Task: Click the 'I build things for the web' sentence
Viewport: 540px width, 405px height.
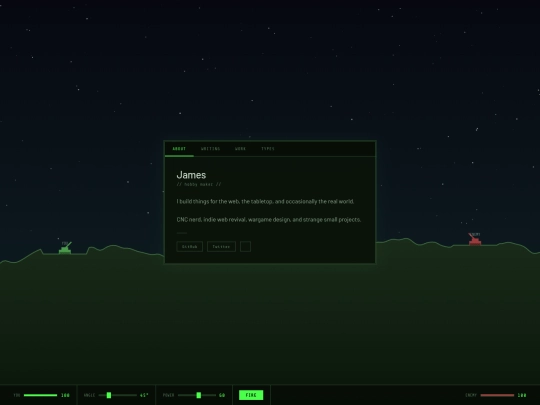Action: click(x=265, y=201)
